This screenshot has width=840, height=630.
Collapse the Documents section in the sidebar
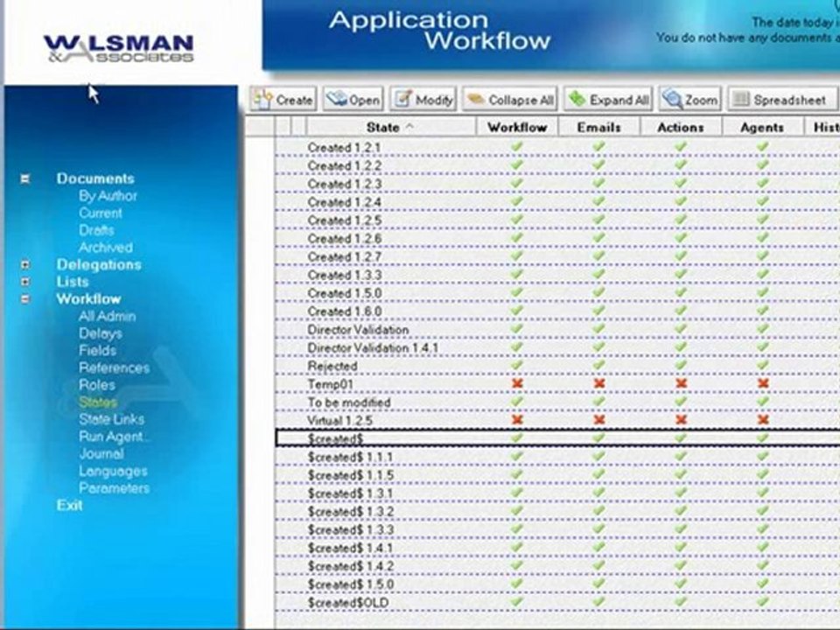(x=25, y=178)
